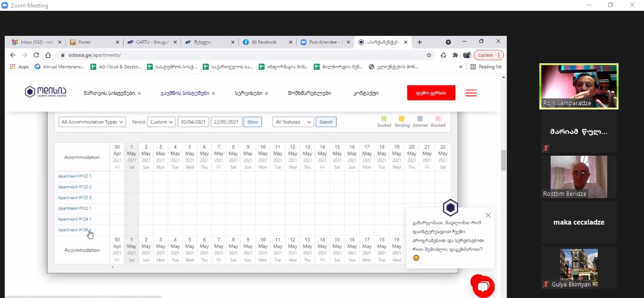Viewport: 644px width, 298px height.
Task: Click the browser reload icon
Action: pyautogui.click(x=36, y=55)
